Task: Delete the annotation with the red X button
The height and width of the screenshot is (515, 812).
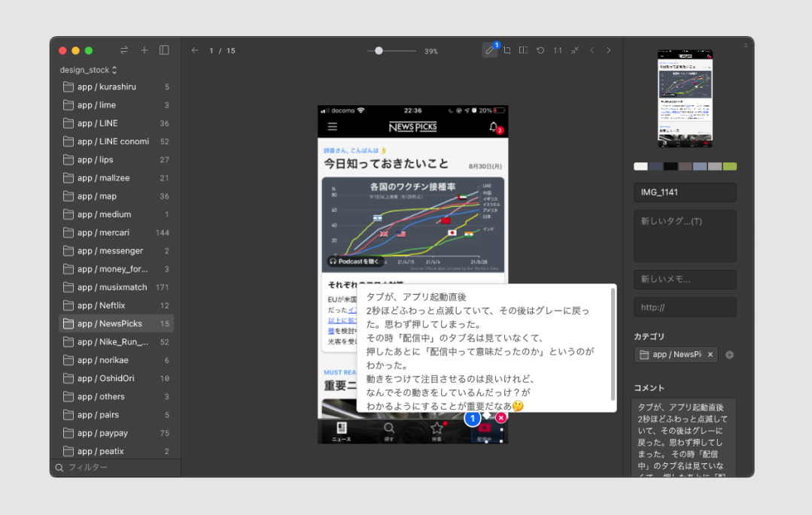Action: point(501,417)
